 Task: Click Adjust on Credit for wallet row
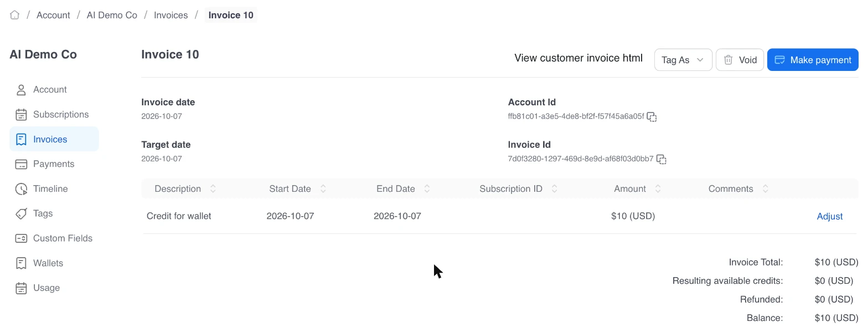pyautogui.click(x=830, y=216)
